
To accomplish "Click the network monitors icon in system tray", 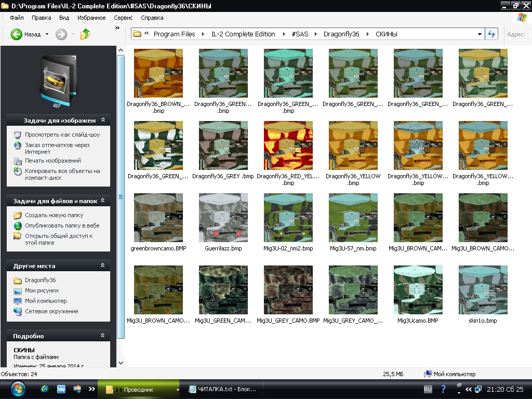I will pyautogui.click(x=478, y=389).
